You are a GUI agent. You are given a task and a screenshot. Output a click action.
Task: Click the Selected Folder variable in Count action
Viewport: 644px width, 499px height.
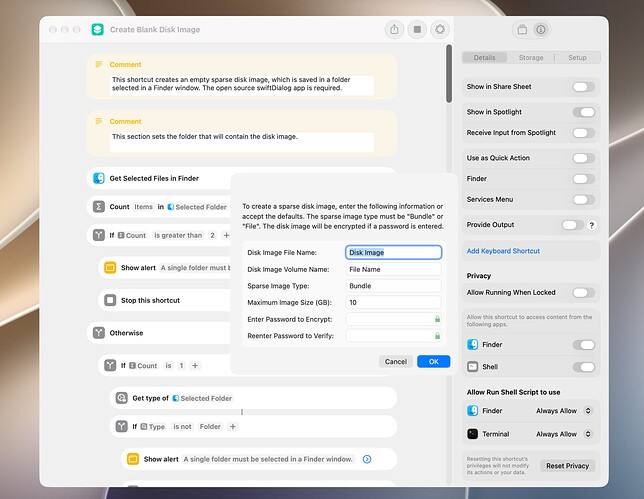click(197, 207)
